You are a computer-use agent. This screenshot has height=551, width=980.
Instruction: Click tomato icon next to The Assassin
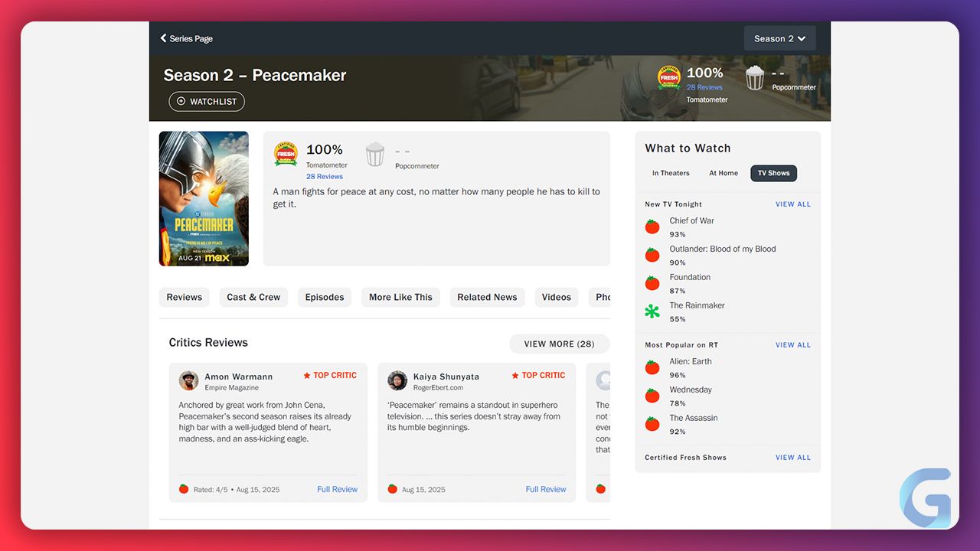pos(652,424)
